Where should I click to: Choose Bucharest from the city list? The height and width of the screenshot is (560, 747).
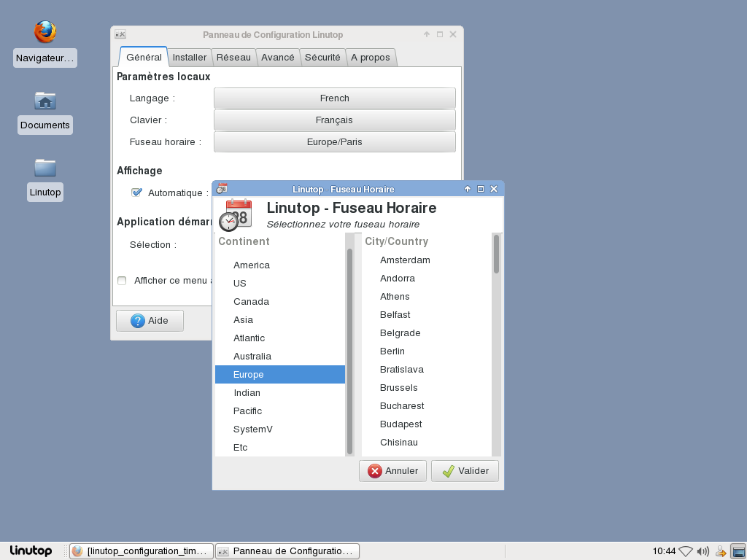[427, 405]
